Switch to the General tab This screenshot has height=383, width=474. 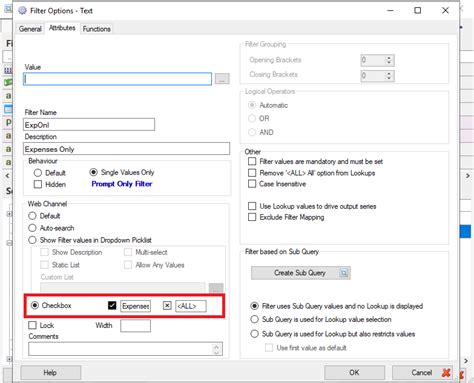30,29
